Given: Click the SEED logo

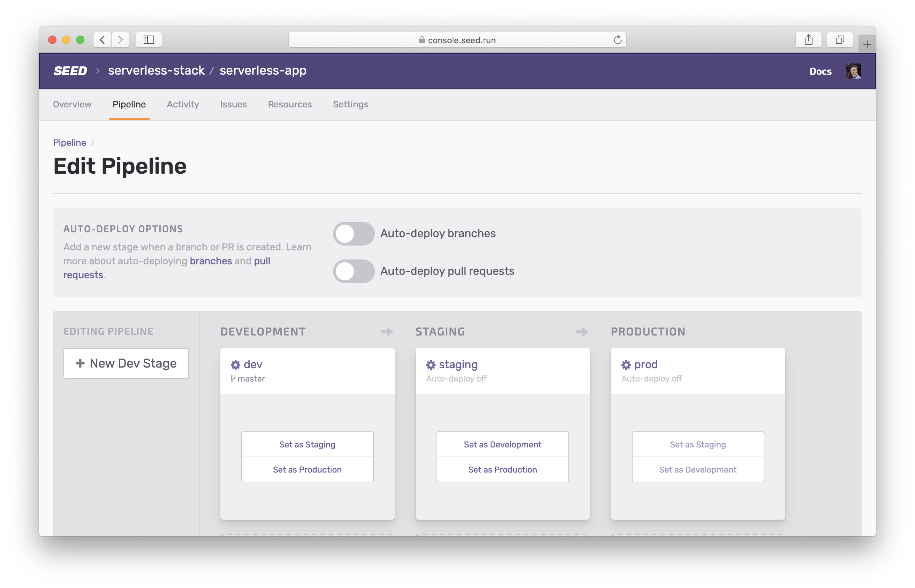Looking at the screenshot, I should pos(70,71).
